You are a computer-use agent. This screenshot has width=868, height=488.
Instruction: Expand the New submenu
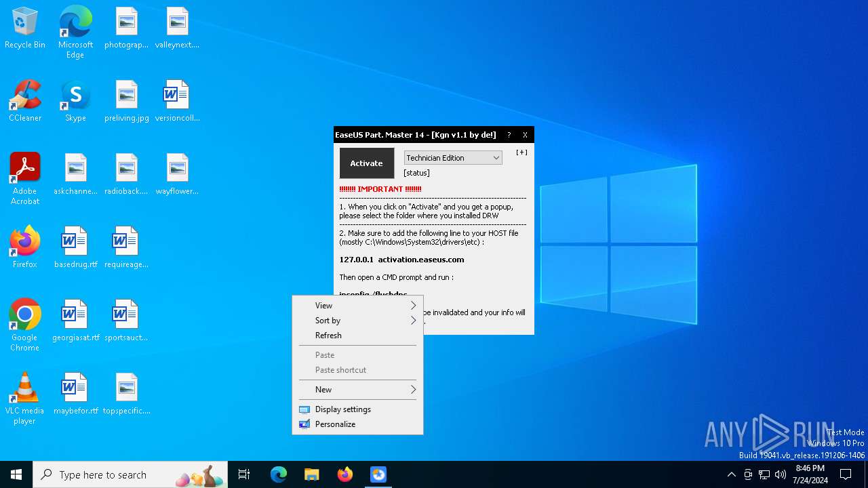(357, 390)
